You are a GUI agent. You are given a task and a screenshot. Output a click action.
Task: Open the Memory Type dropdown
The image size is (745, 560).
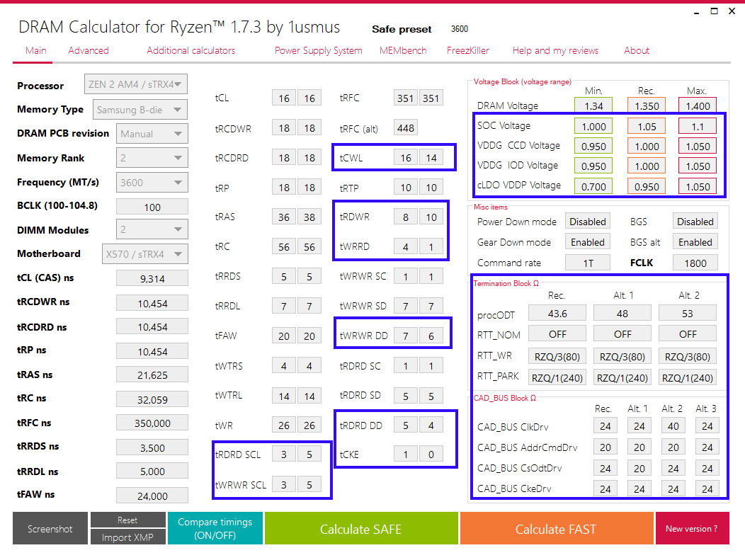tap(140, 110)
